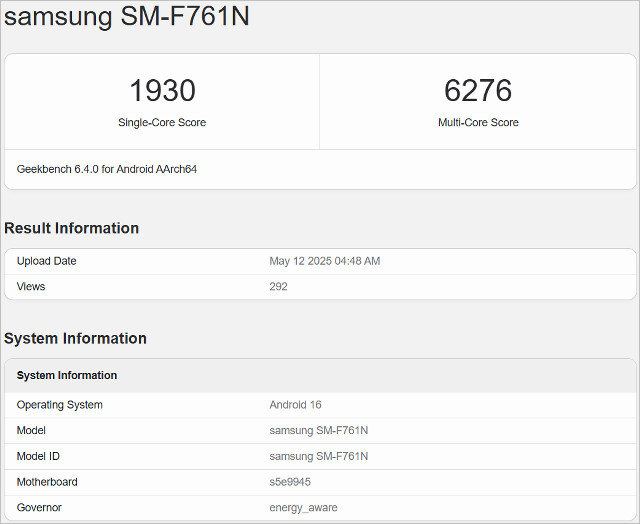
Task: Select the motherboard value s5e9945
Action: pos(290,482)
